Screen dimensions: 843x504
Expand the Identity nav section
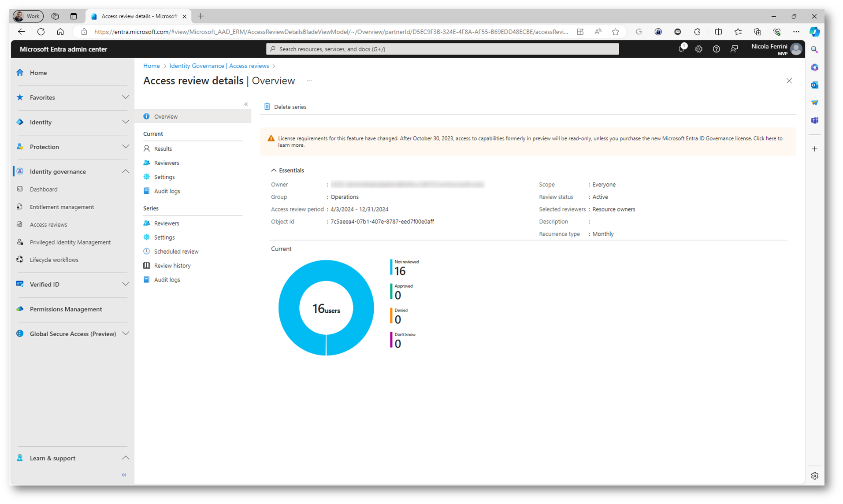tap(125, 122)
